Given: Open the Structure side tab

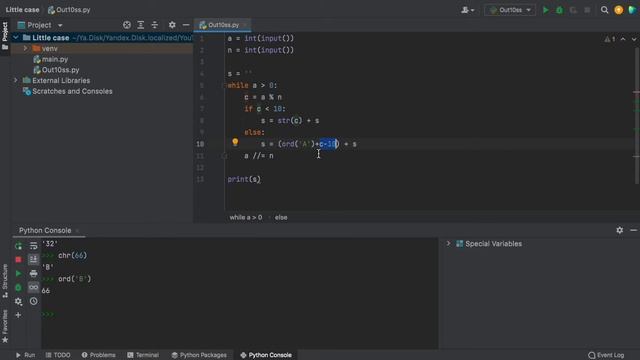Looking at the screenshot, I should pyautogui.click(x=5, y=281).
